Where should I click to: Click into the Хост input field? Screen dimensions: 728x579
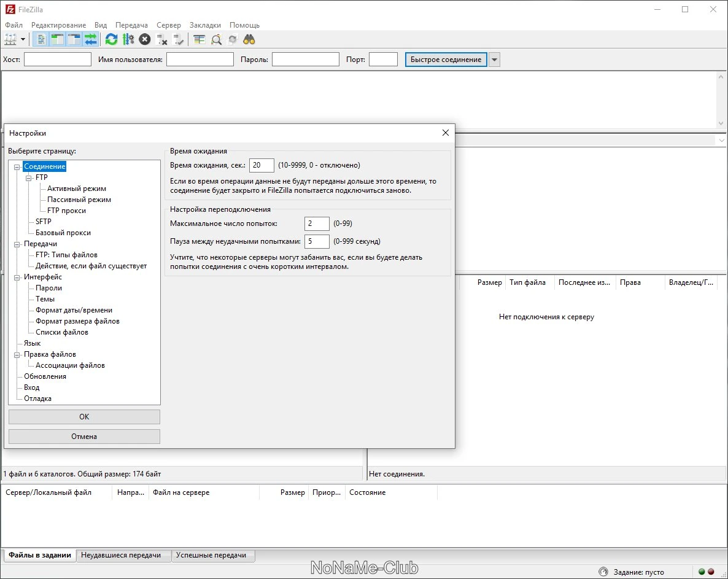58,60
